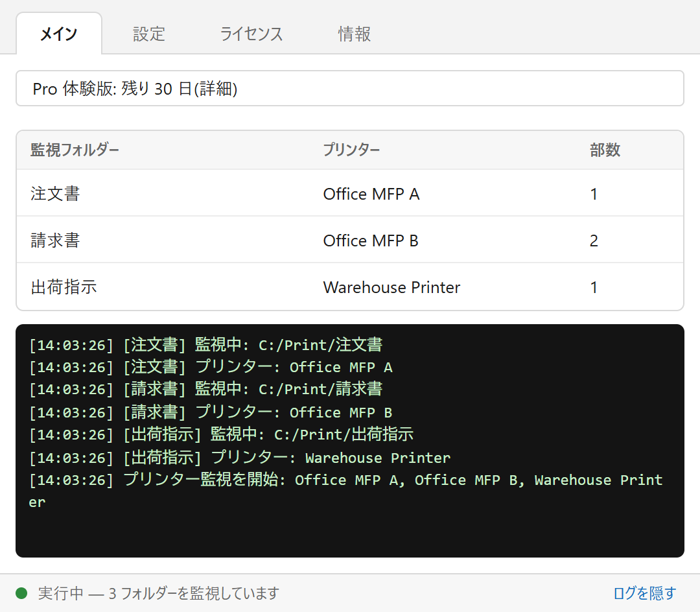This screenshot has width=700, height=612.
Task: Select the 出荷指示 folder cell
Action: [64, 287]
